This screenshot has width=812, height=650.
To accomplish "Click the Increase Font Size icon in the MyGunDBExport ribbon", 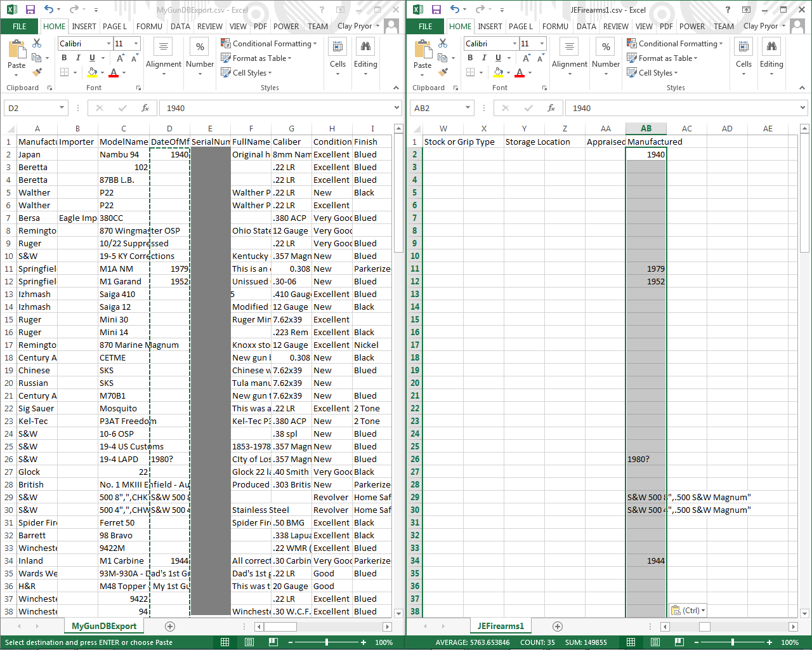I will [121, 58].
